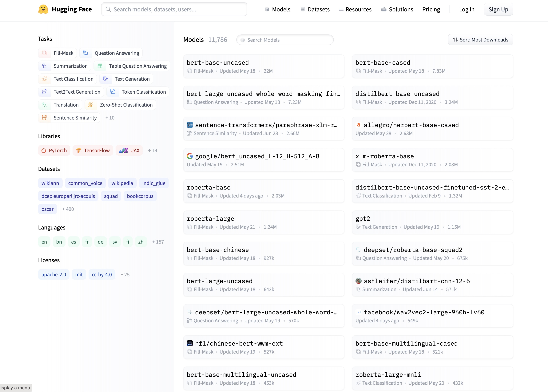The image size is (548, 392).
Task: Open the Resources menu in navbar
Action: pos(355,9)
